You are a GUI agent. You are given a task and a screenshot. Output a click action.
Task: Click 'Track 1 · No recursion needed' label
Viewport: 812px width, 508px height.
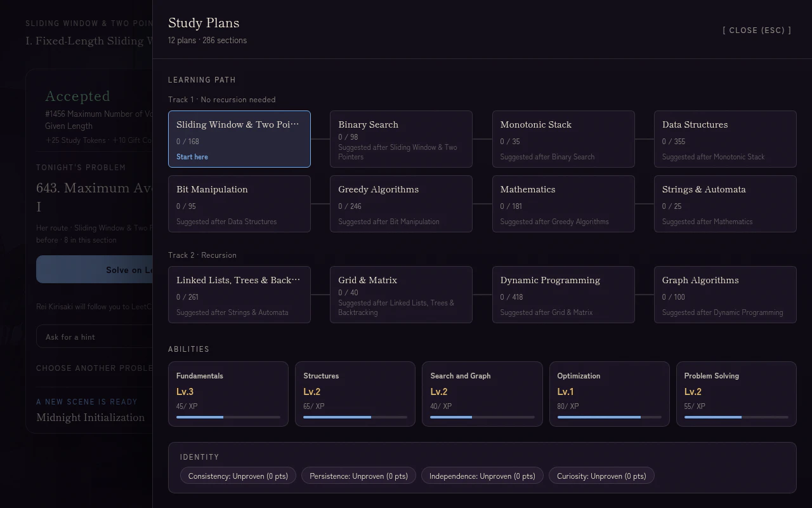pos(222,100)
